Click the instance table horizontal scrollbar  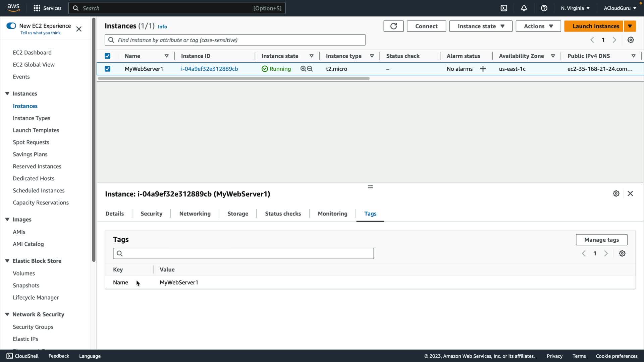pyautogui.click(x=233, y=78)
